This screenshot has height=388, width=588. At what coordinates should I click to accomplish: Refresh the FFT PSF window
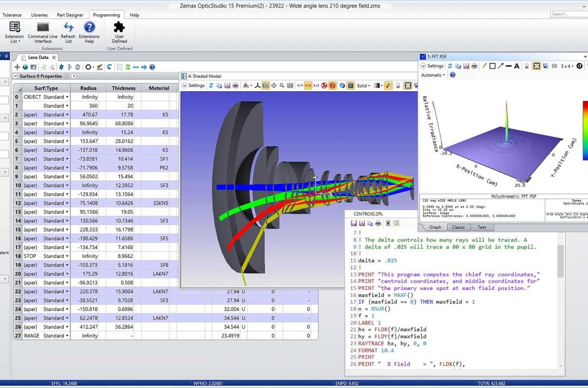[450, 66]
